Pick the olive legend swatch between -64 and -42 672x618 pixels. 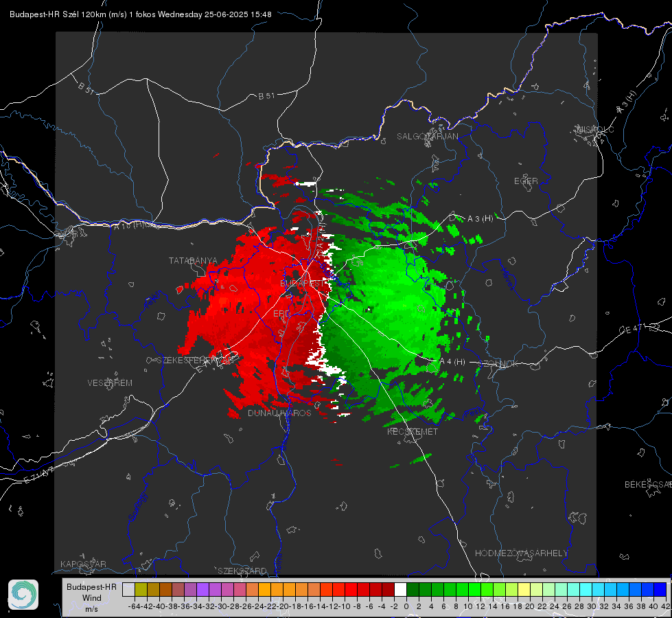[141, 590]
